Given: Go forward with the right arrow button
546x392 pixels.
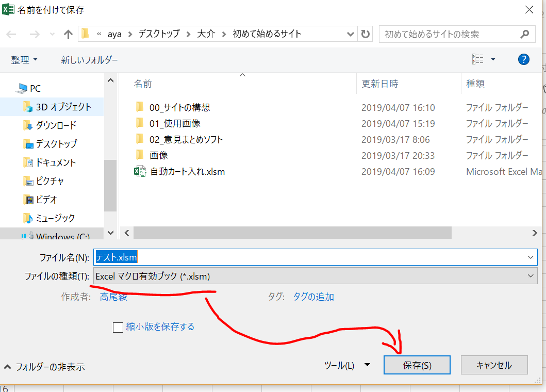Looking at the screenshot, I should click(35, 34).
